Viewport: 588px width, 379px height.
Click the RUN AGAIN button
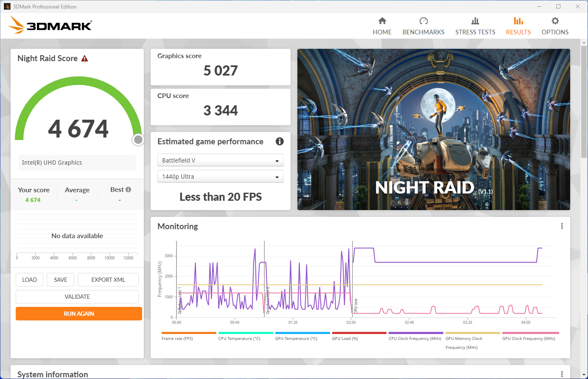[x=78, y=313]
